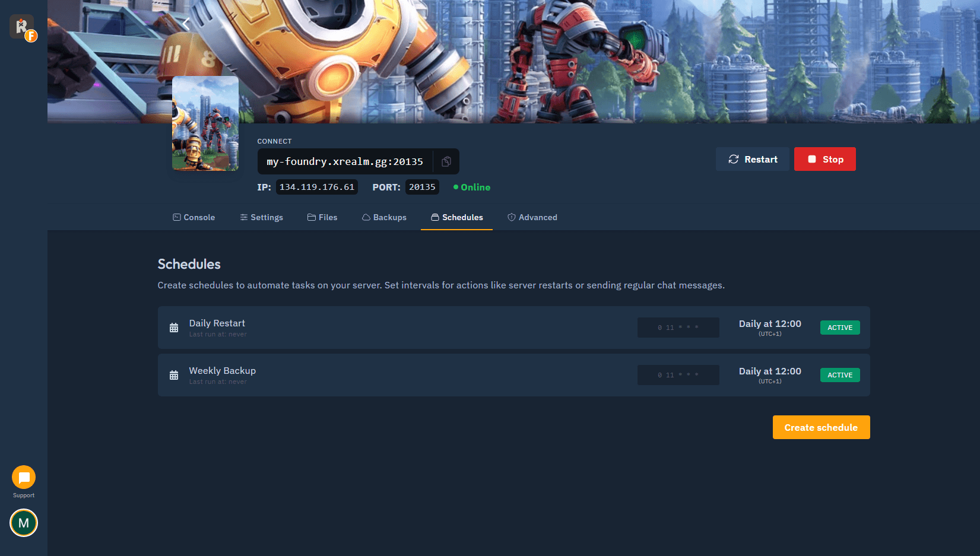Click the calendar icon beside Daily Restart
Image resolution: width=980 pixels, height=556 pixels.
[x=174, y=327]
